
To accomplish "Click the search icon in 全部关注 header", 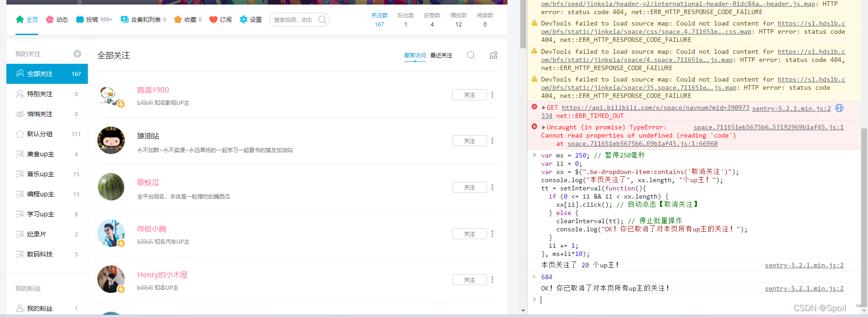I will tap(471, 55).
